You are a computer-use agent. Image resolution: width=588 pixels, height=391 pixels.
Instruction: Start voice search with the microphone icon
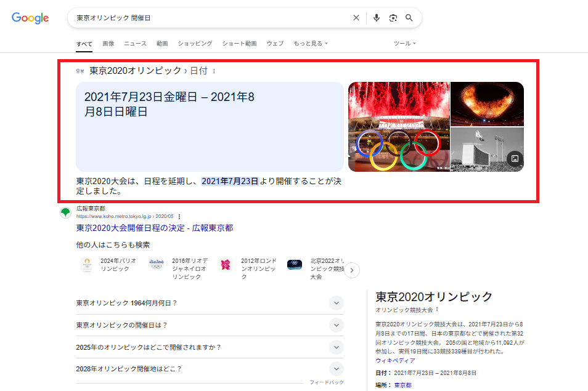(x=377, y=18)
